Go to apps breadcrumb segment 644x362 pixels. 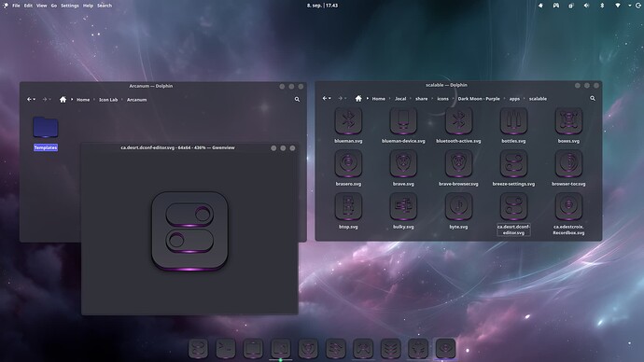click(514, 99)
